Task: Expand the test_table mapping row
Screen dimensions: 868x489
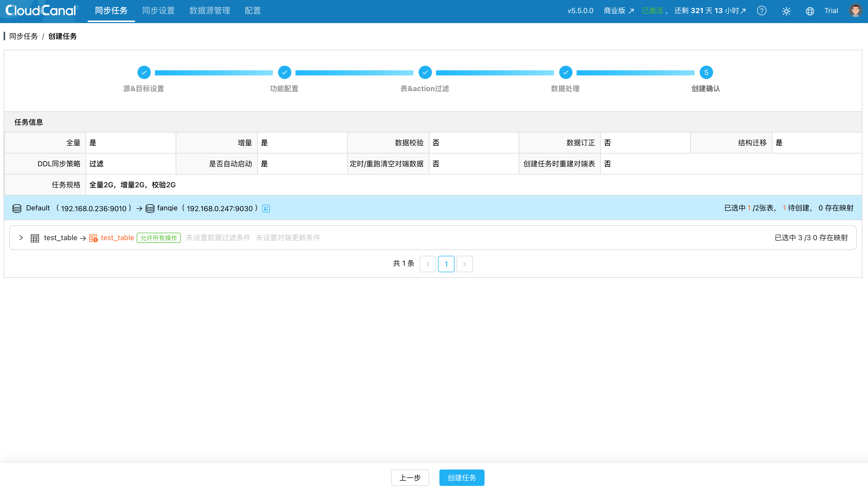Action: pos(21,238)
